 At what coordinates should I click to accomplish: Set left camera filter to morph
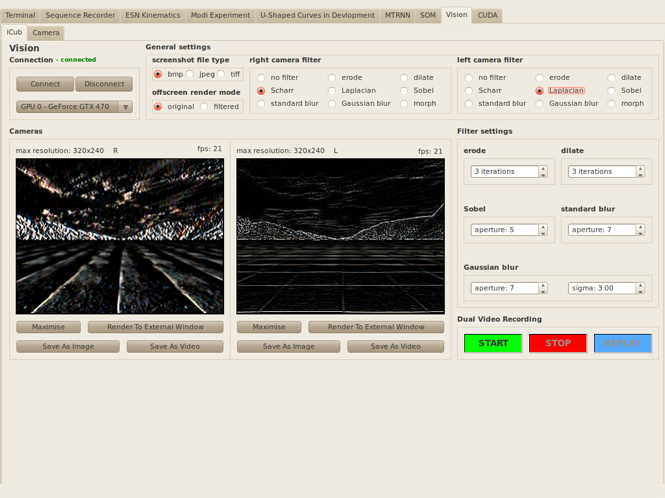[612, 104]
